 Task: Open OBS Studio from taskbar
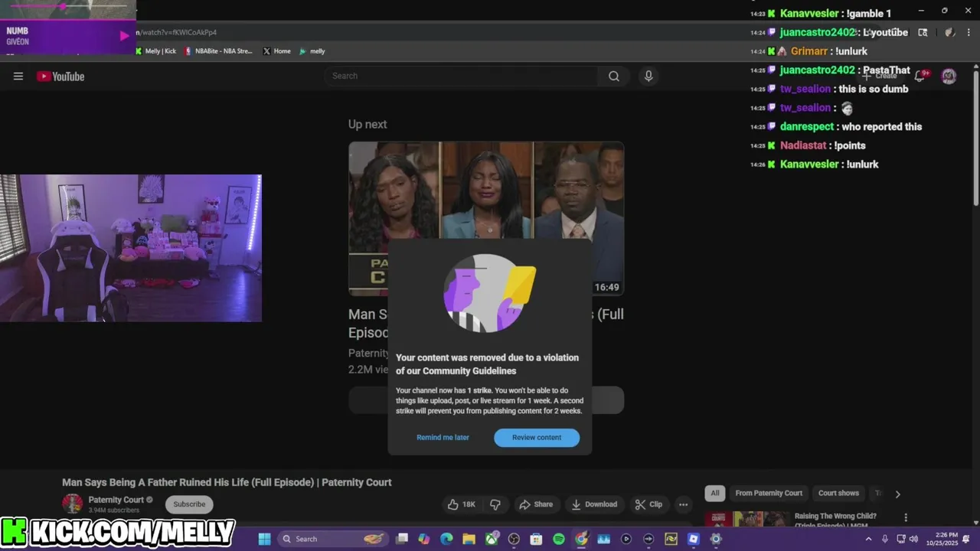click(x=514, y=539)
